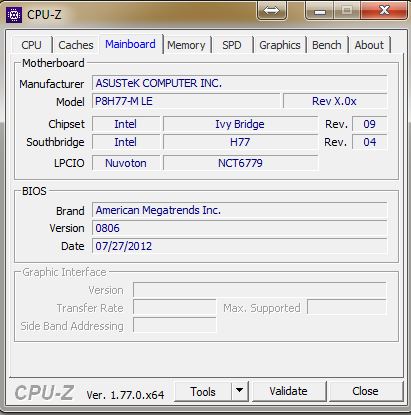Open the Tools dropdown arrow
Image resolution: width=411 pixels, height=415 pixels.
click(240, 391)
